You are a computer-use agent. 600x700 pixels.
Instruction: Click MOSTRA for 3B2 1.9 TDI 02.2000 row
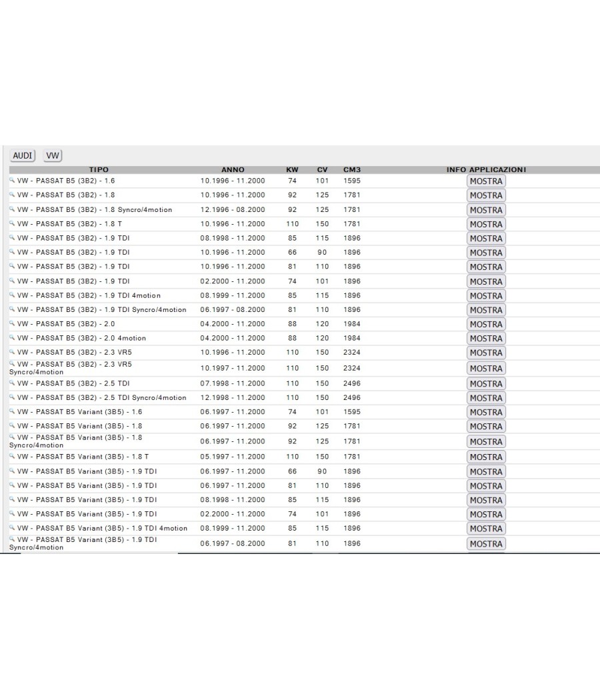point(486,282)
